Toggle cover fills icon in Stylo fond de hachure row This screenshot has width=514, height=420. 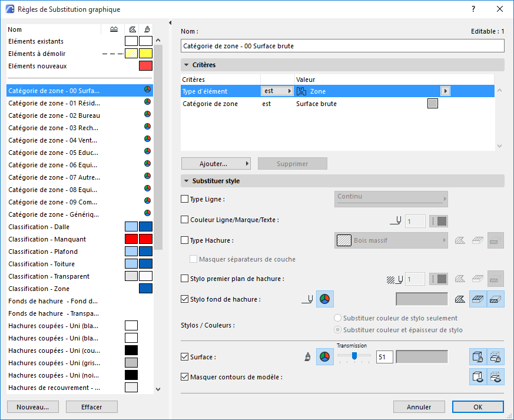pos(478,299)
